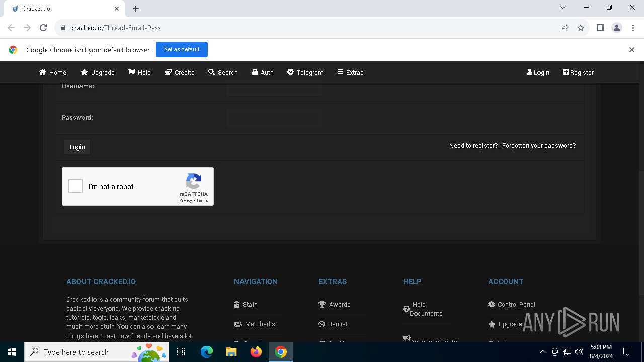Launch Firefox from the taskbar
644x362 pixels.
256,352
